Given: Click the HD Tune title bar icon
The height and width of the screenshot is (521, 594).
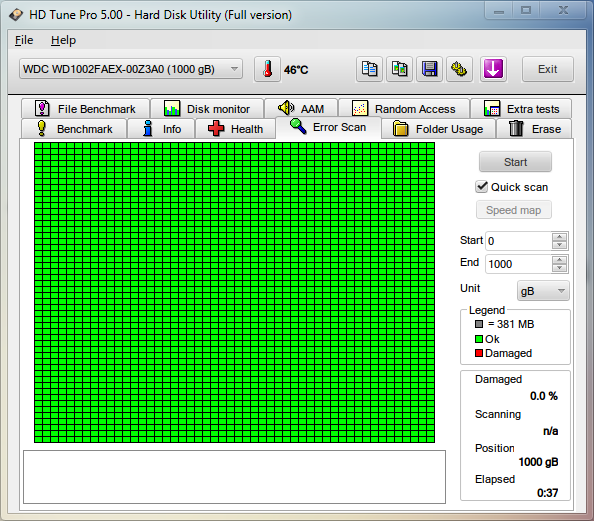Looking at the screenshot, I should click(x=16, y=15).
